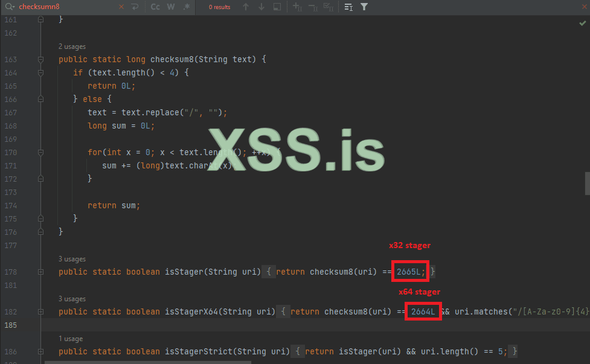Select all occurrences icon
This screenshot has height=364, width=590.
[x=329, y=7]
